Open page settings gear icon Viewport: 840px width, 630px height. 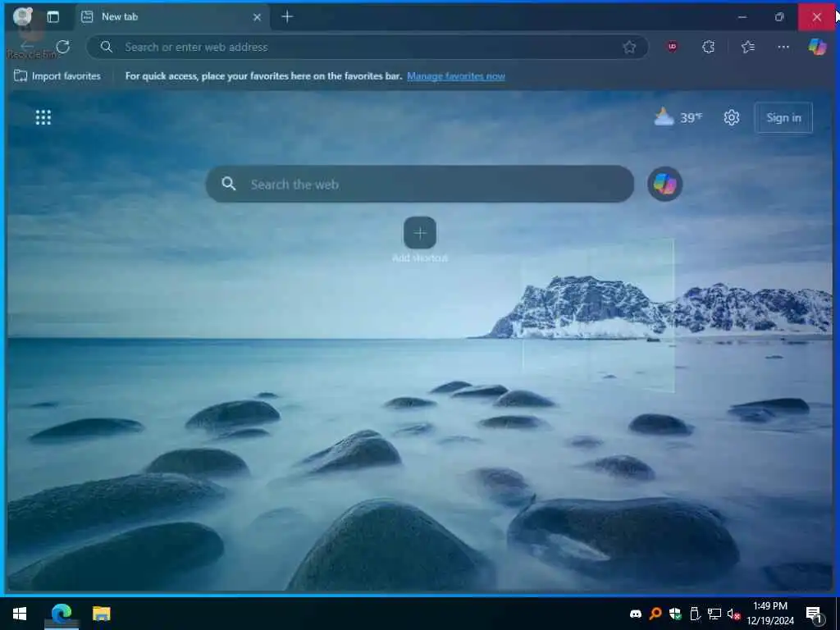[731, 117]
